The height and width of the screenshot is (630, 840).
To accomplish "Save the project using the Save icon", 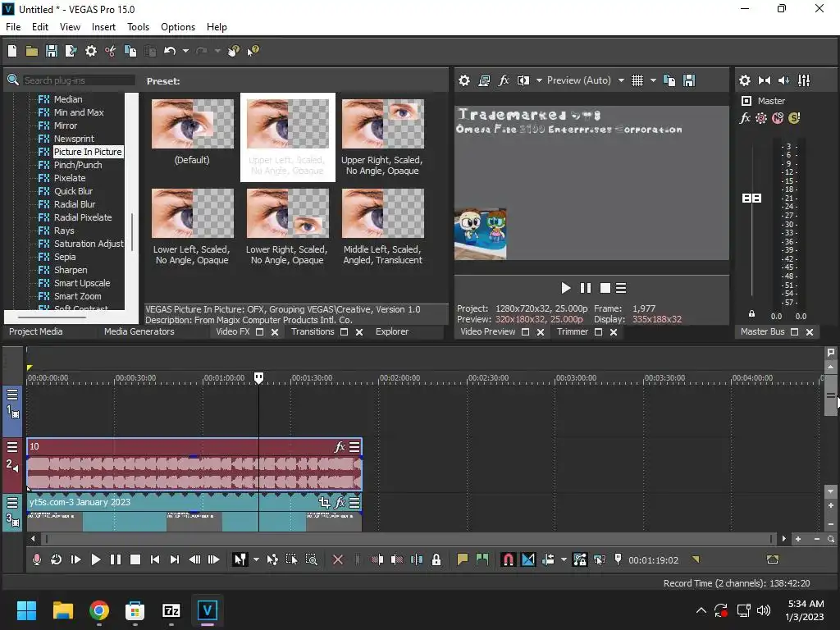I will 52,51.
